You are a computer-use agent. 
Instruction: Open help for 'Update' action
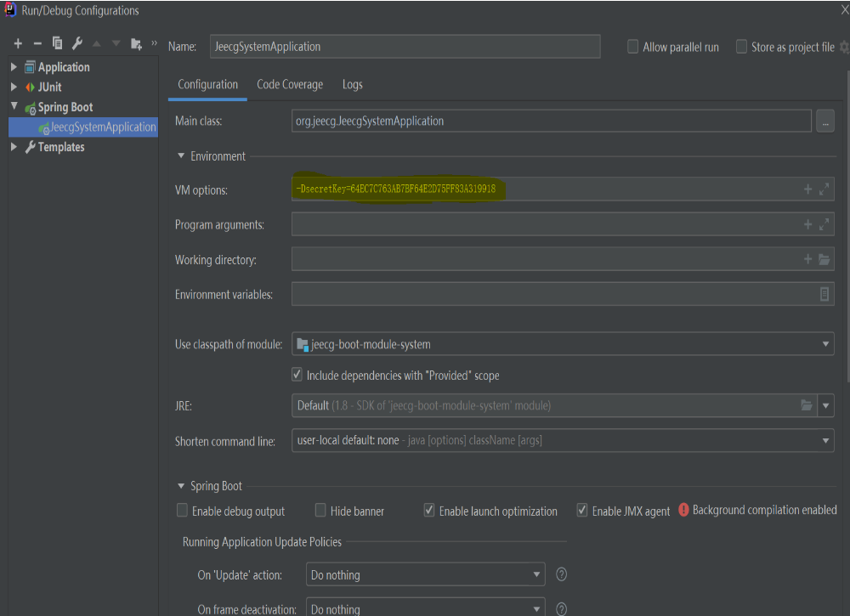coord(562,574)
